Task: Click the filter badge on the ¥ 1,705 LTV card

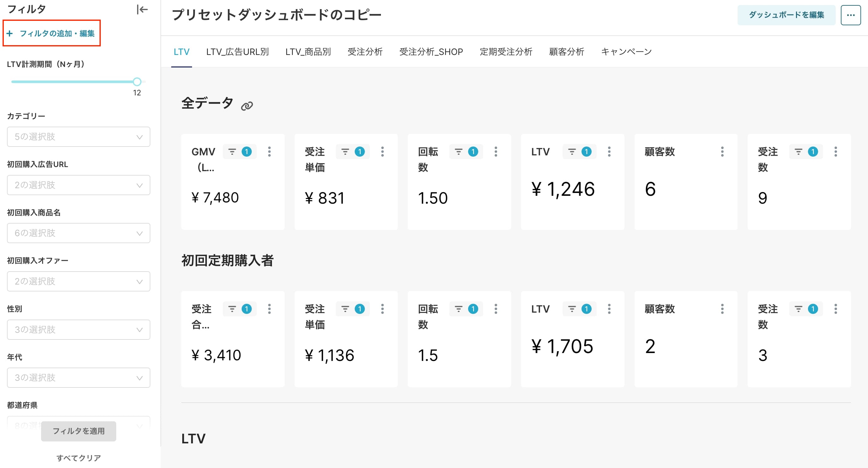Action: pyautogui.click(x=579, y=309)
